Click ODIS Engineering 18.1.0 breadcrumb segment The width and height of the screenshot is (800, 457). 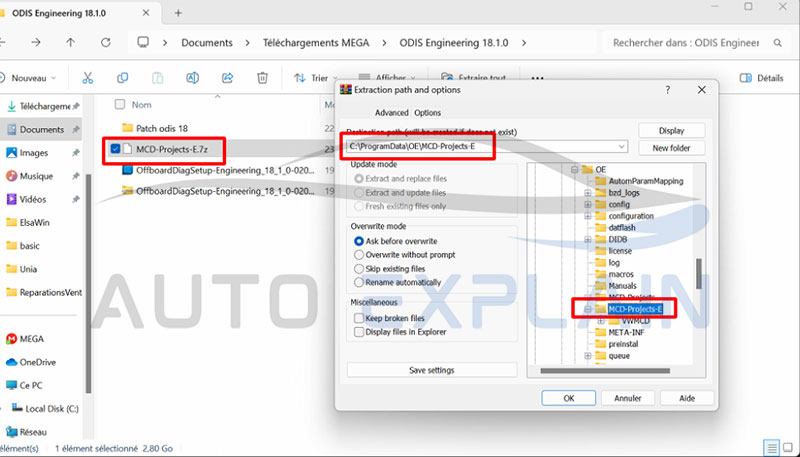point(454,43)
